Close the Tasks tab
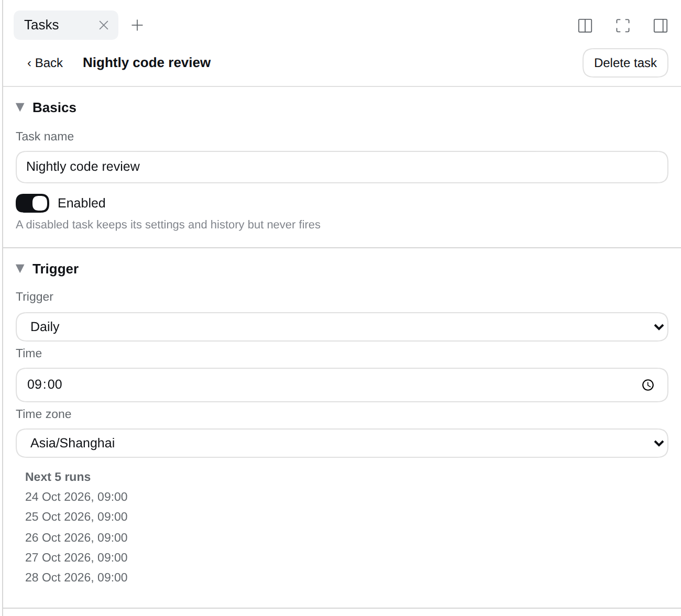Screen dimensions: 681x616 click(104, 25)
